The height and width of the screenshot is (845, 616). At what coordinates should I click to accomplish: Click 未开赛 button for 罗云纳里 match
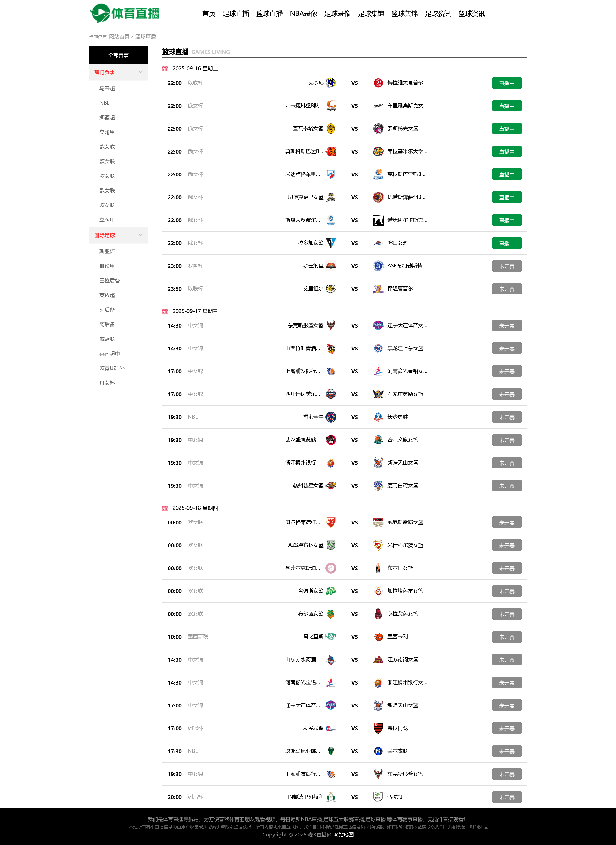pyautogui.click(x=506, y=266)
